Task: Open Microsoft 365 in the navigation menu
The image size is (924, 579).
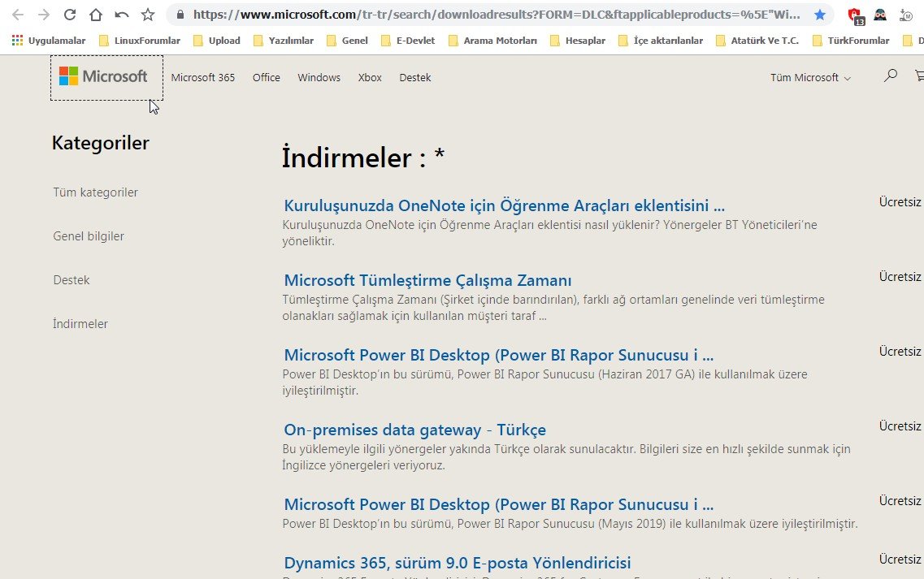Action: click(202, 77)
